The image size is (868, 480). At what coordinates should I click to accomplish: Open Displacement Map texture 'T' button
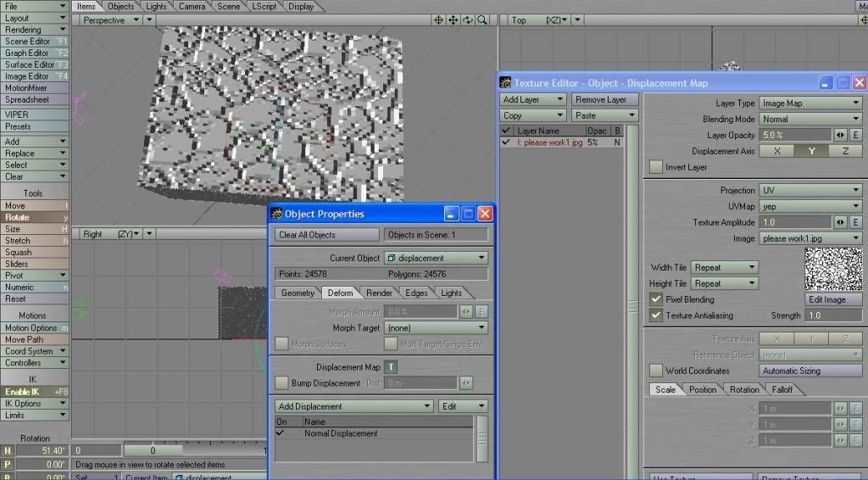click(391, 367)
